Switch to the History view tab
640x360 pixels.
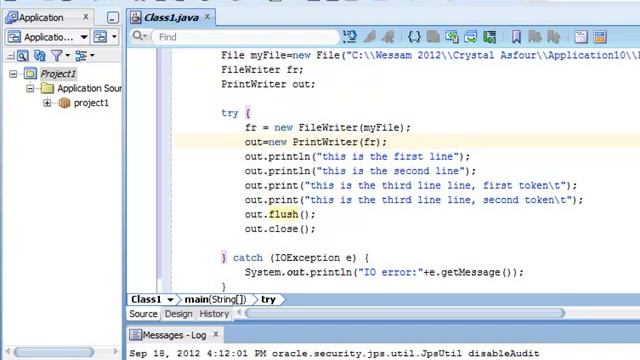[x=214, y=314]
